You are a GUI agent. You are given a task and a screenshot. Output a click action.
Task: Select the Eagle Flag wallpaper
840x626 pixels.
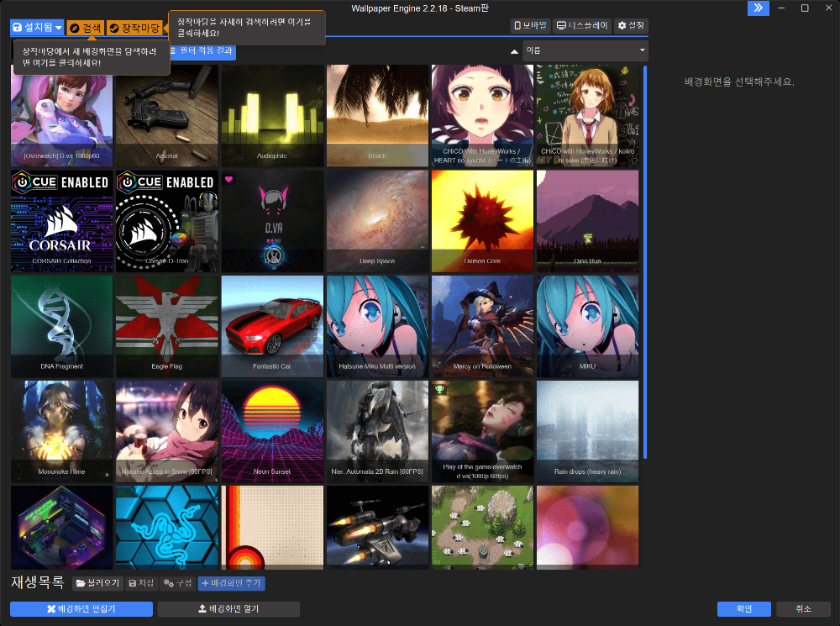166,326
